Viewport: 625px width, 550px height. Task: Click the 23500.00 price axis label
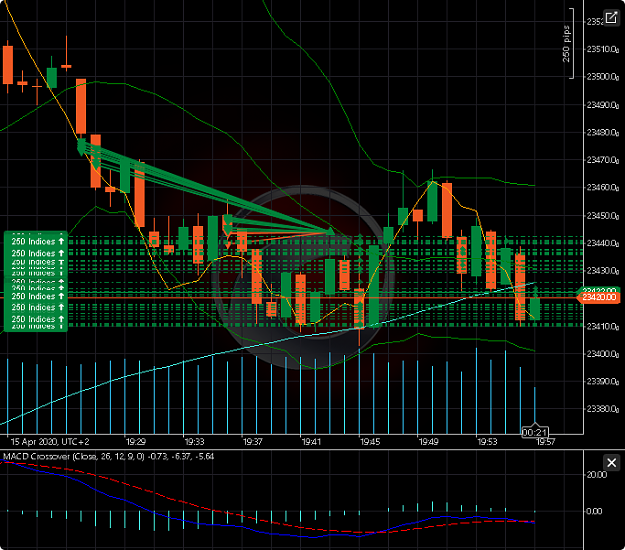coord(603,77)
